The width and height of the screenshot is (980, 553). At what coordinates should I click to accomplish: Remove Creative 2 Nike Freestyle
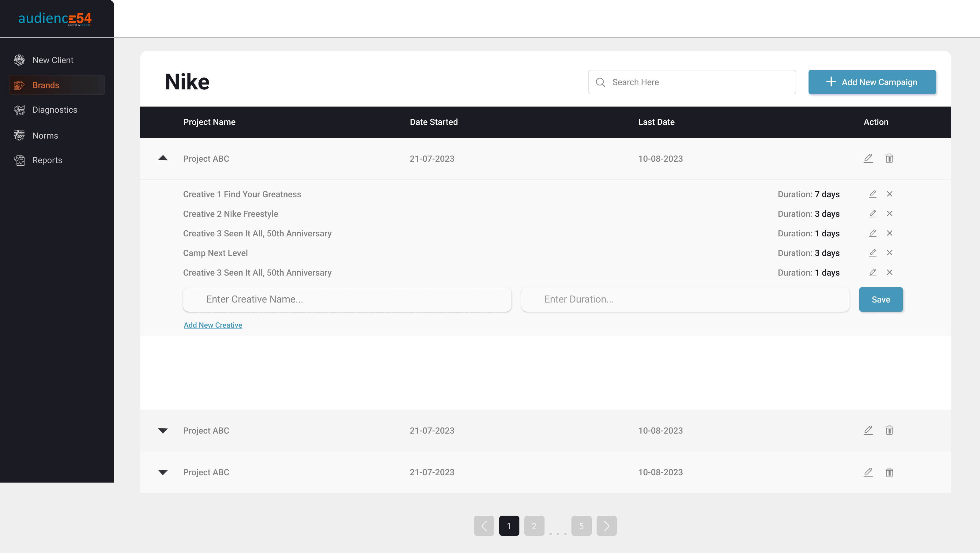(x=889, y=214)
